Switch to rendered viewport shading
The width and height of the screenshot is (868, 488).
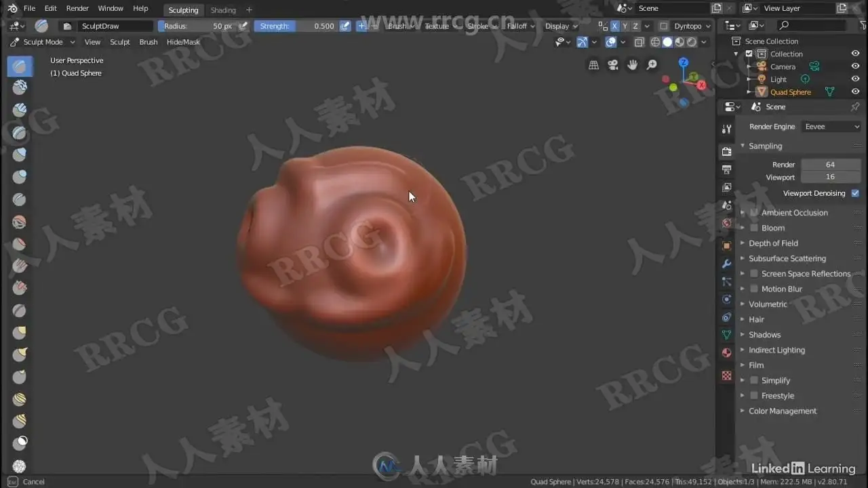692,42
